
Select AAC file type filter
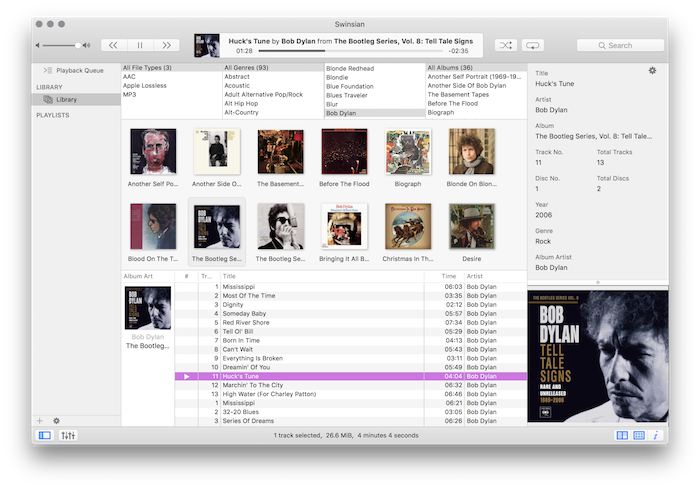tap(171, 77)
